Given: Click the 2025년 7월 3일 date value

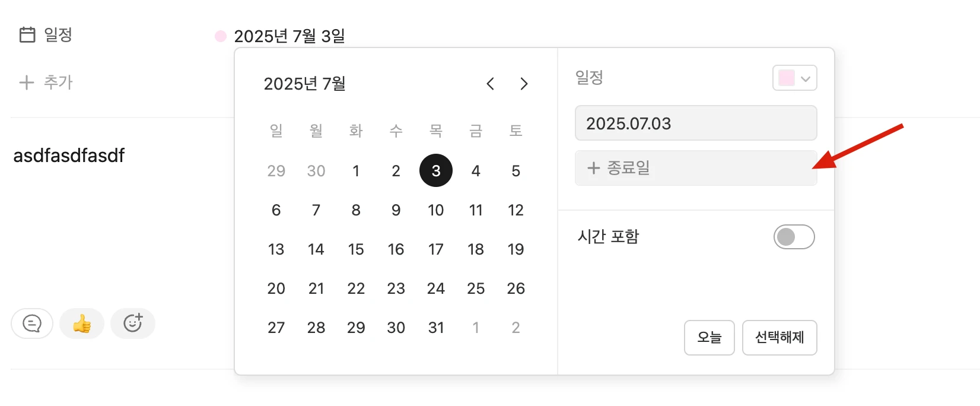Looking at the screenshot, I should pos(289,36).
